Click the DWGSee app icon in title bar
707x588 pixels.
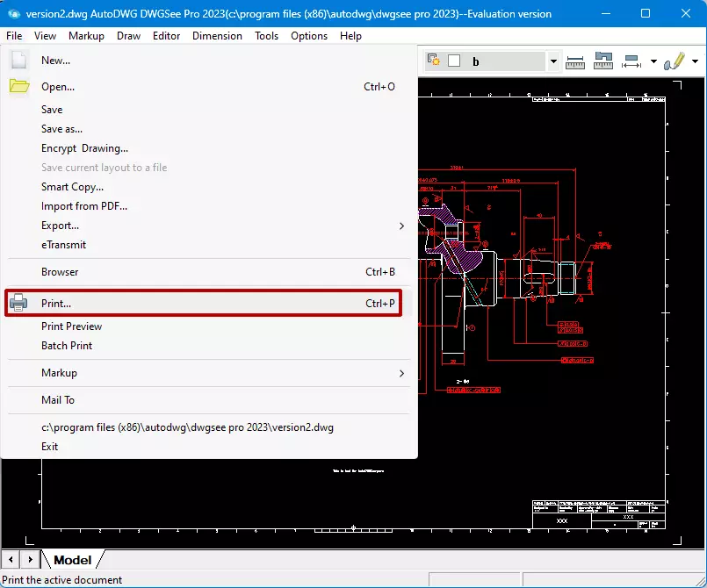(14, 13)
